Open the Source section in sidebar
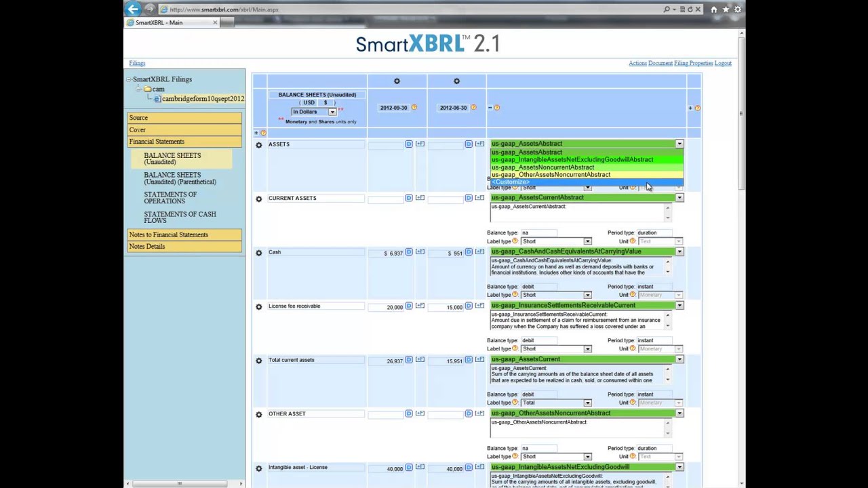 (x=184, y=118)
